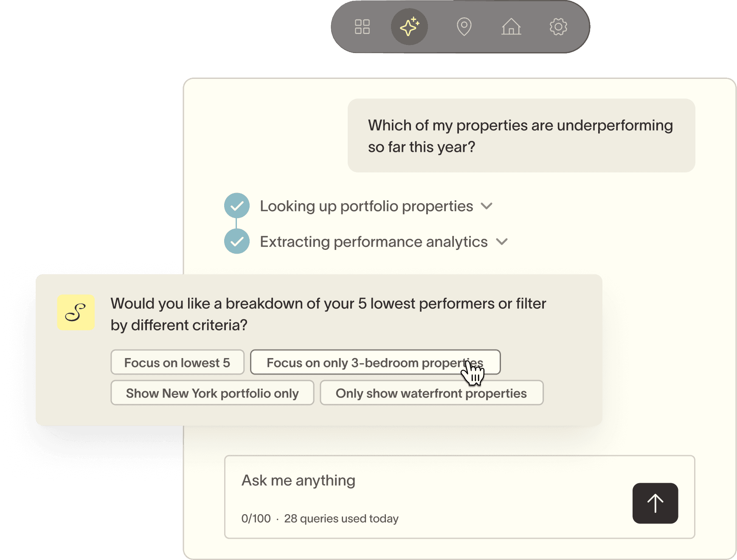
Task: Click the 'Extracting performance analytics' checkmark
Action: pyautogui.click(x=236, y=241)
